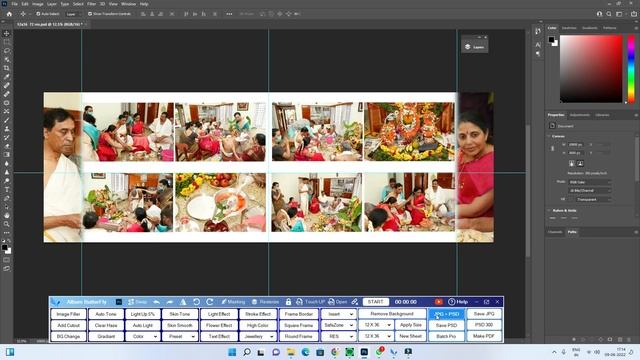
Task: Click the Save JPG button
Action: tap(484, 314)
